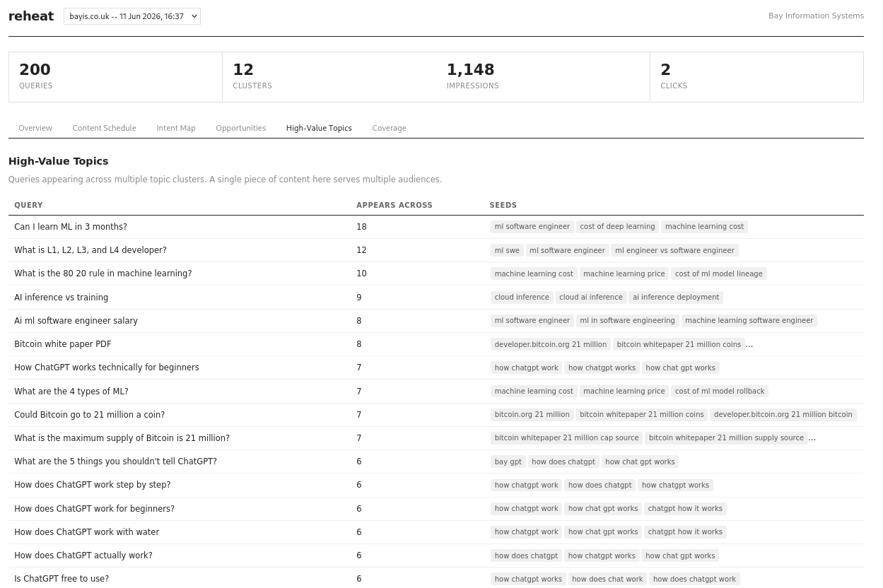Screen dimensions: 883x588
Task: Click the Appears Across column header
Action: (394, 206)
